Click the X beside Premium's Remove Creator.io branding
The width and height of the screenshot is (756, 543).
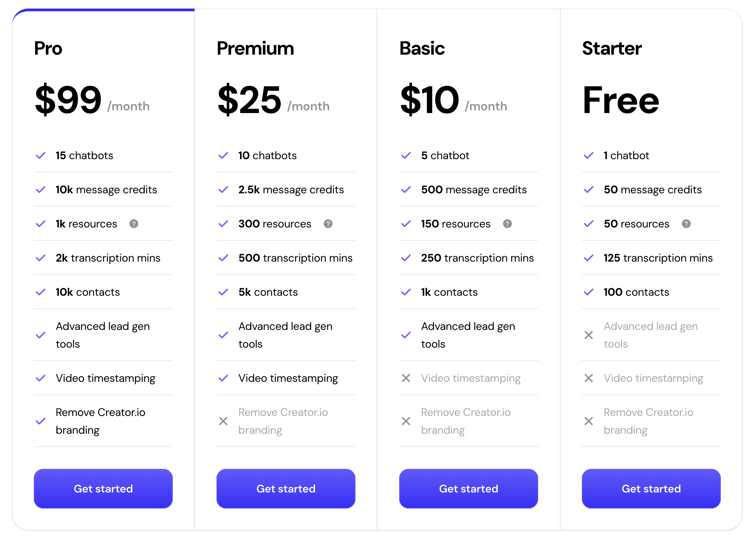coord(223,421)
